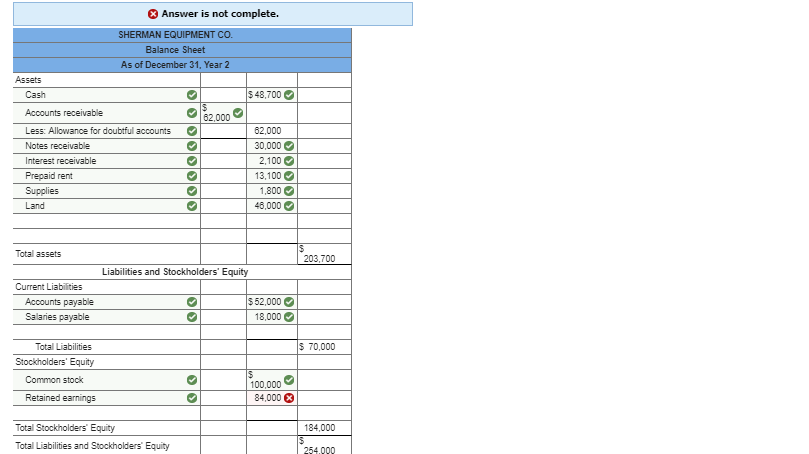809x454 pixels.
Task: Click the green check beside Common stock 100,000
Action: [x=289, y=380]
